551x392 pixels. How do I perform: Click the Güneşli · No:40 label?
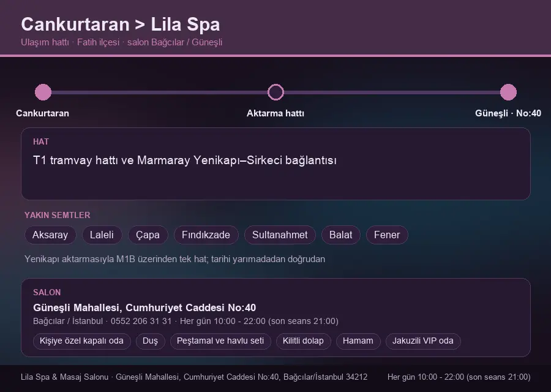[x=508, y=113]
